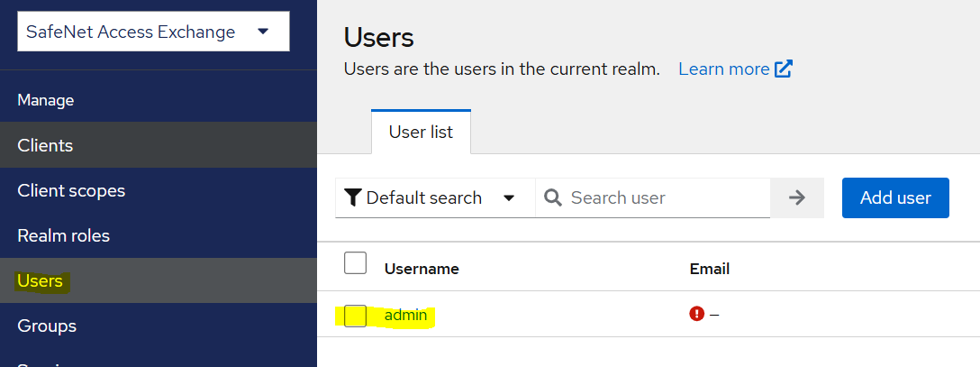The height and width of the screenshot is (367, 980).
Task: Open the admin username link
Action: coord(405,316)
